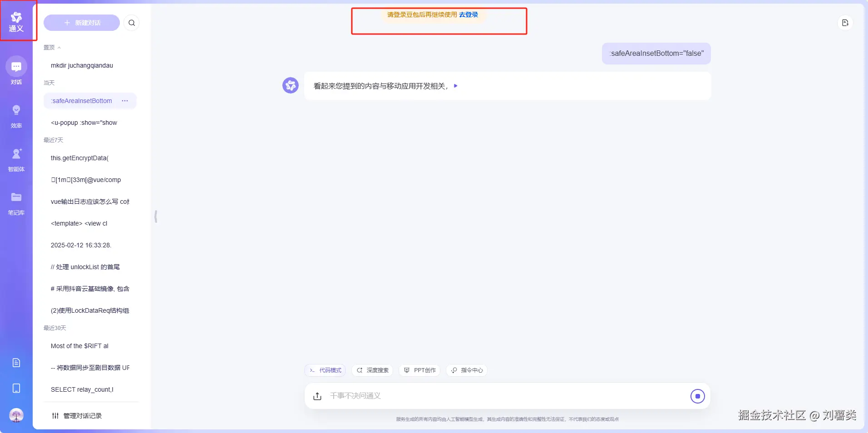
Task: Click the 千事不决问通义 input field
Action: [x=454, y=396]
